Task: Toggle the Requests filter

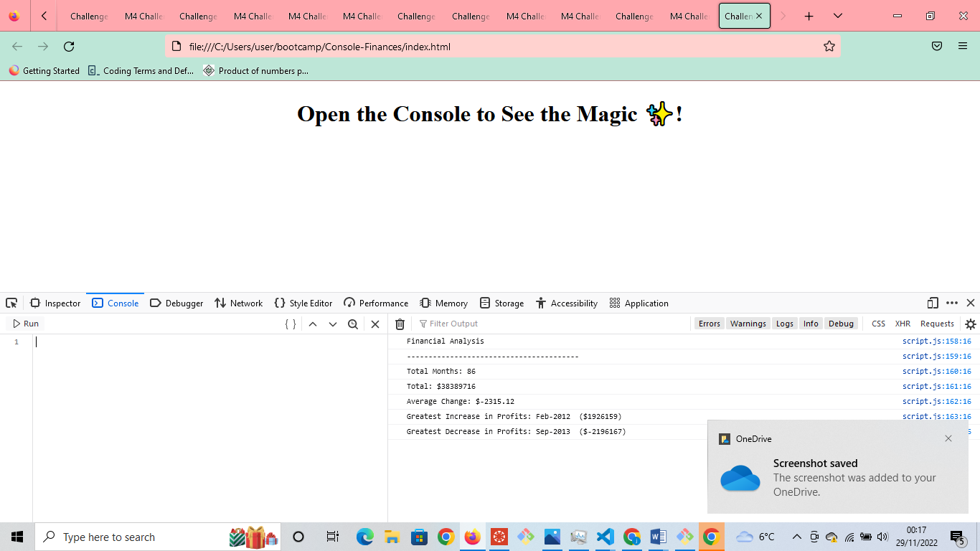Action: click(x=937, y=324)
